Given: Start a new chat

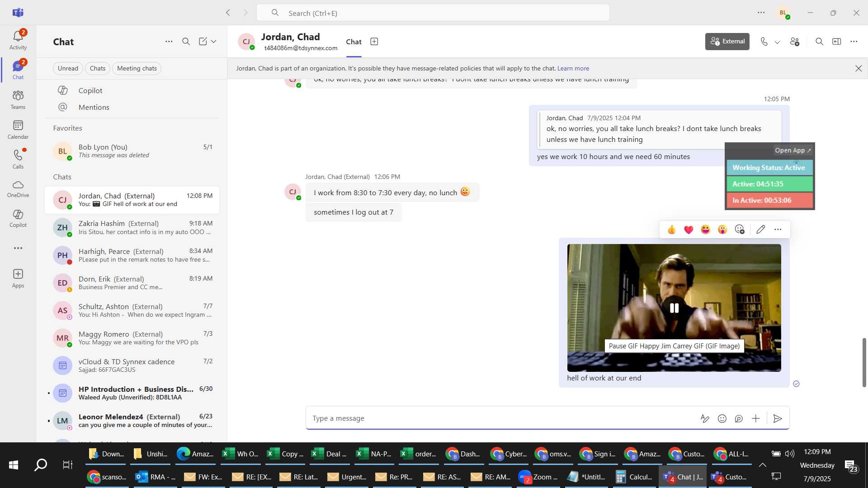Looking at the screenshot, I should point(203,42).
